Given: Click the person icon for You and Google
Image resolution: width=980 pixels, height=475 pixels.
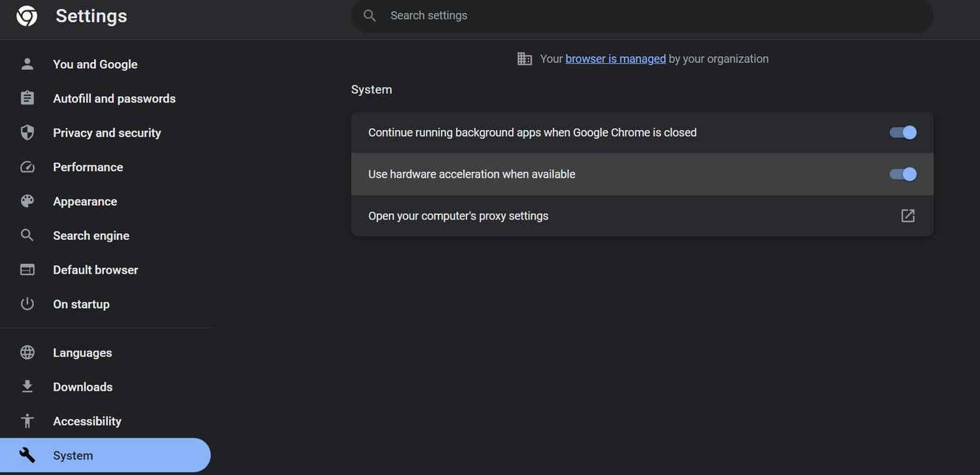Looking at the screenshot, I should tap(27, 64).
